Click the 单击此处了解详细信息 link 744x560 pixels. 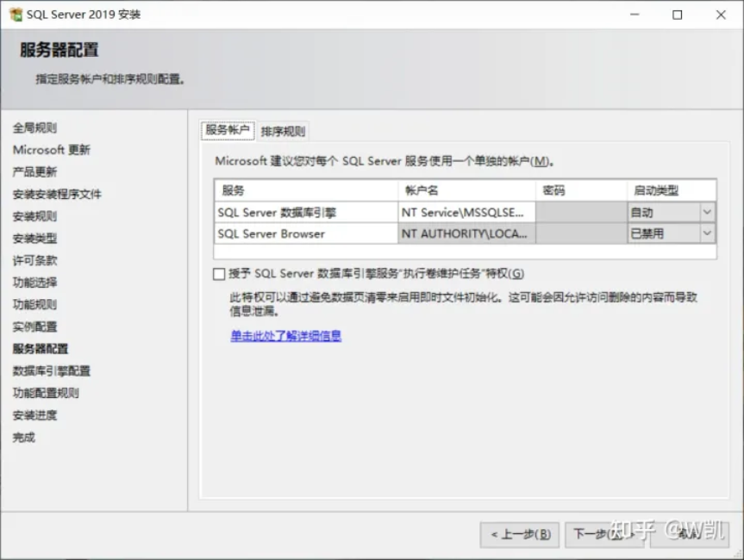click(285, 336)
